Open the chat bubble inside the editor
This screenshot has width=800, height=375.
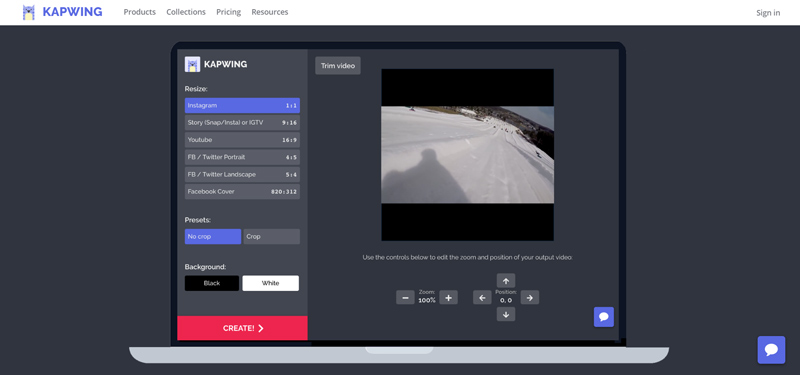coord(604,317)
